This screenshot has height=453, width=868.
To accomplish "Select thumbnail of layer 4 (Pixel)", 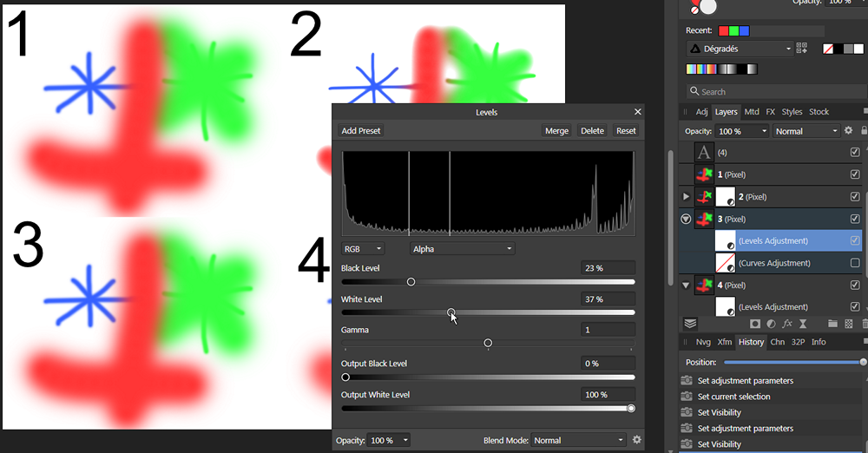I will point(704,286).
